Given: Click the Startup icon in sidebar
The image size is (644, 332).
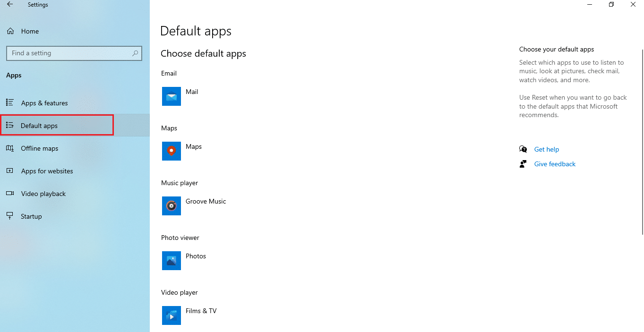Looking at the screenshot, I should (10, 216).
